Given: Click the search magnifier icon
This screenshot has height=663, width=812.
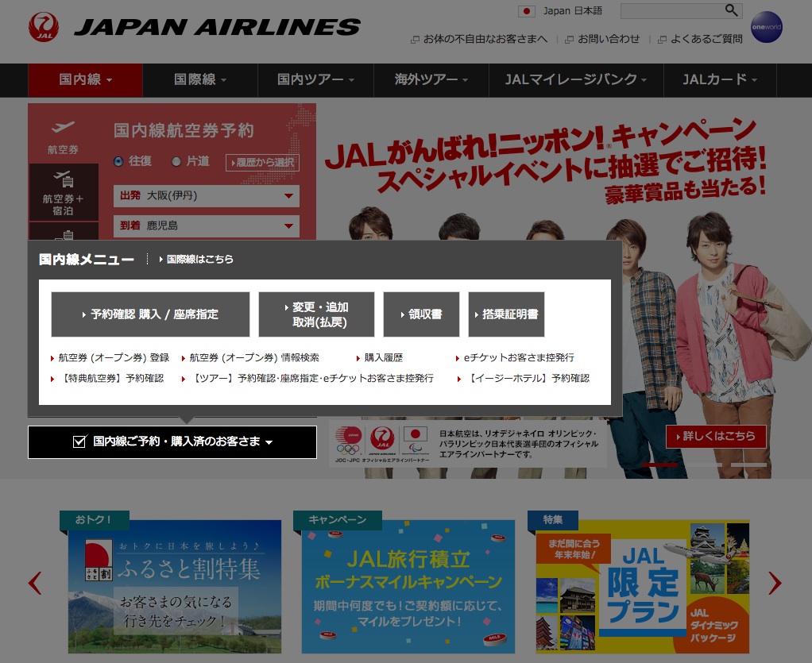Looking at the screenshot, I should pyautogui.click(x=731, y=10).
